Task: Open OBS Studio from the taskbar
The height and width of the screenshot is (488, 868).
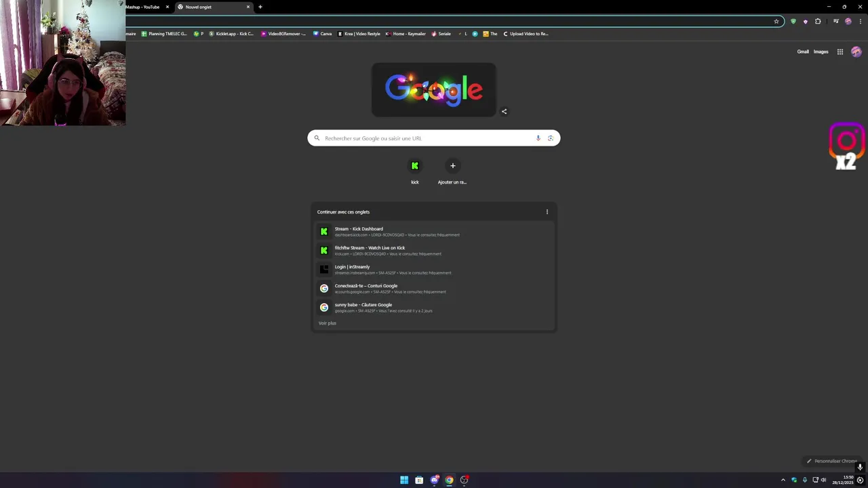Action: coord(465,480)
